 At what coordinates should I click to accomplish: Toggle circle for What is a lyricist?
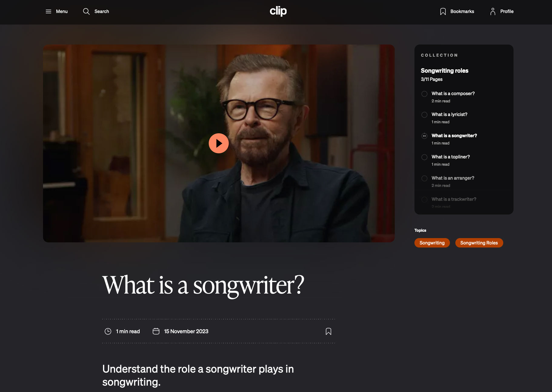(424, 115)
